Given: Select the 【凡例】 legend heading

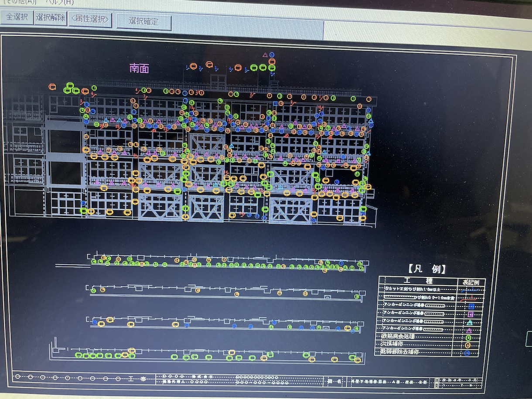Looking at the screenshot, I should pyautogui.click(x=427, y=269).
